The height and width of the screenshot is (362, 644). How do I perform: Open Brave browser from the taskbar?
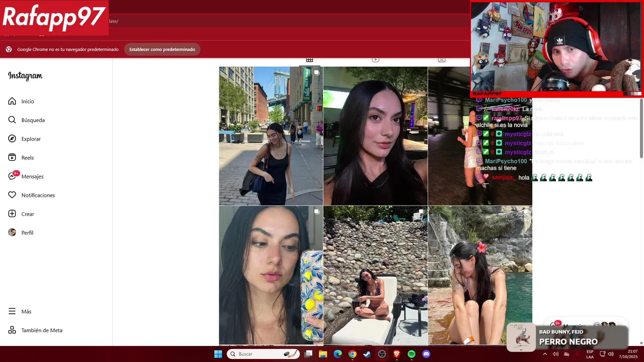(396, 354)
